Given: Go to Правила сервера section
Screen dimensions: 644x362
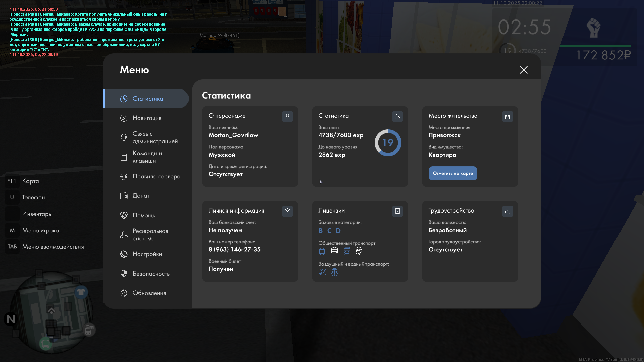Looking at the screenshot, I should click(x=156, y=176).
